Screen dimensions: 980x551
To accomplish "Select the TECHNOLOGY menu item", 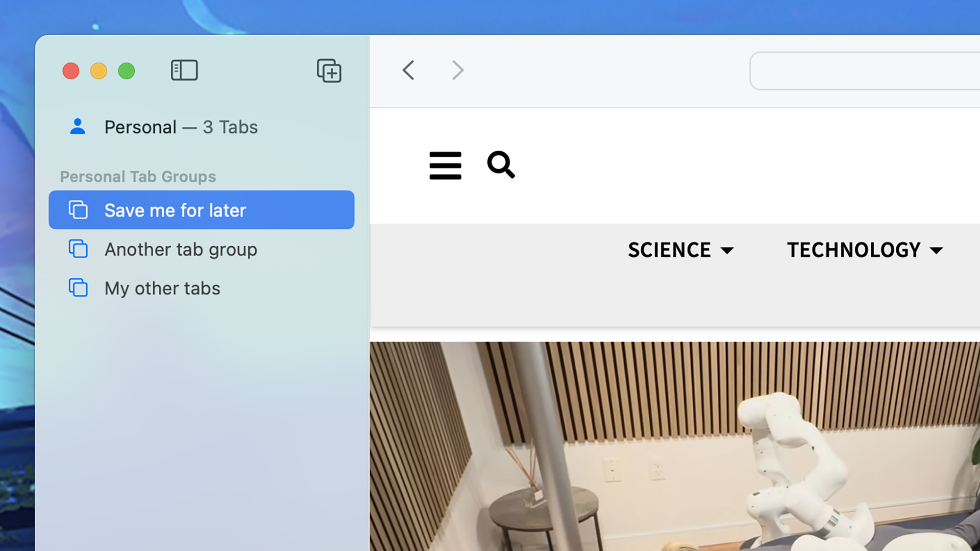I will (x=855, y=250).
